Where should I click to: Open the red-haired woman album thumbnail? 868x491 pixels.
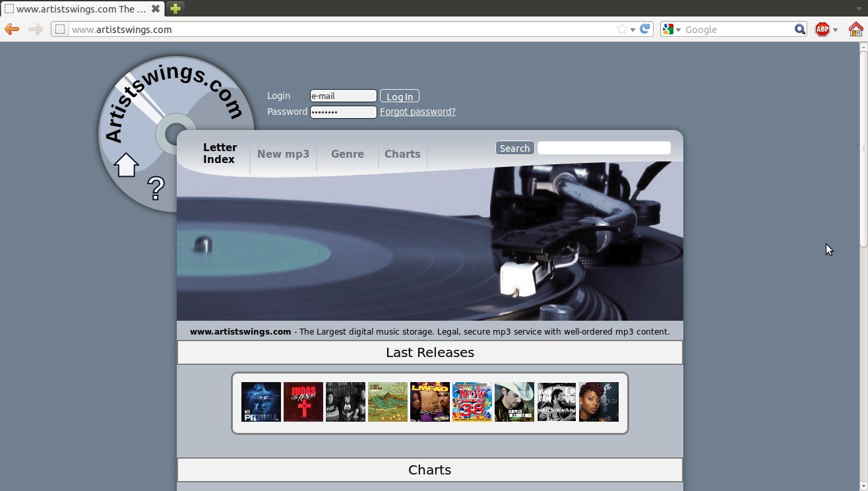click(599, 402)
